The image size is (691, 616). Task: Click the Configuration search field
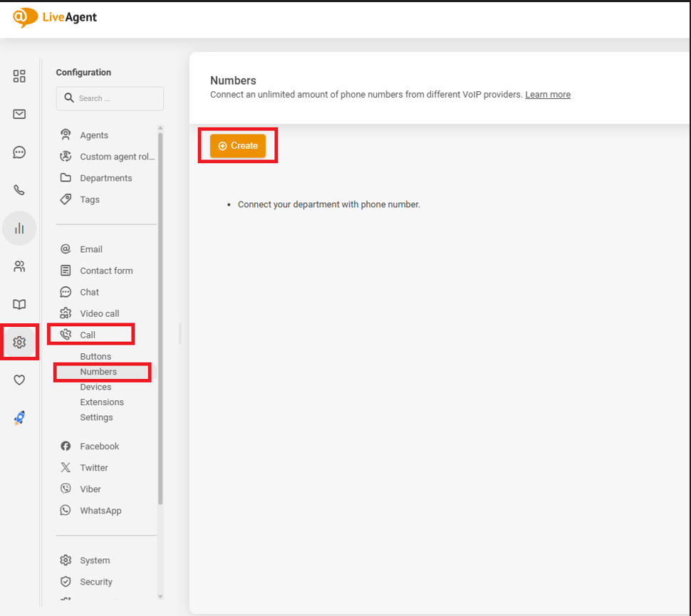(x=110, y=98)
